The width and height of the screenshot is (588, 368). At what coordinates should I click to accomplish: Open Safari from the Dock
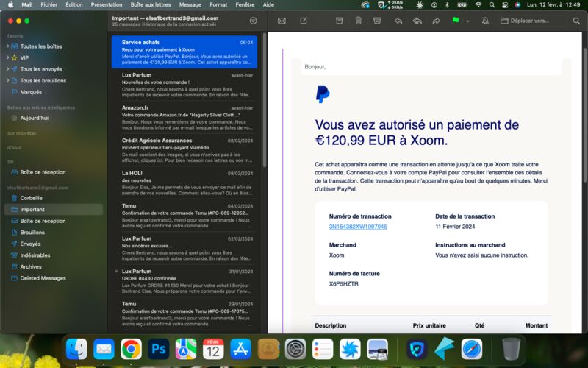(x=472, y=349)
